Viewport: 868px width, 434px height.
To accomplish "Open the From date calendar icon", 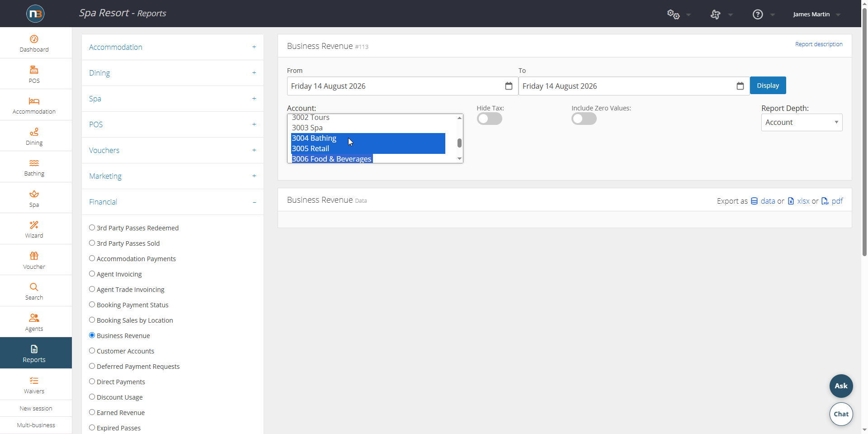I will tap(509, 86).
